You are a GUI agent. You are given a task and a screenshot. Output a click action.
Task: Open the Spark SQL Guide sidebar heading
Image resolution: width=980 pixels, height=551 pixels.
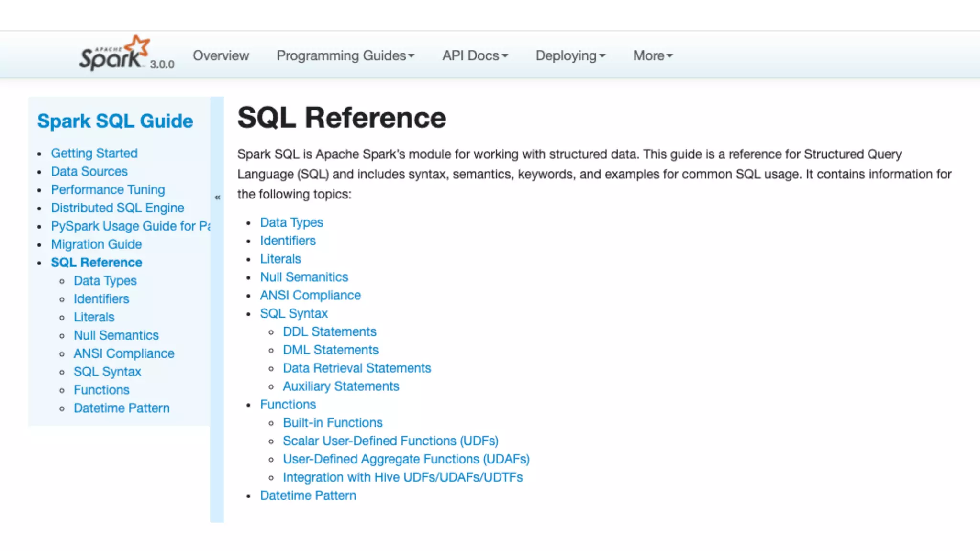[x=115, y=121]
